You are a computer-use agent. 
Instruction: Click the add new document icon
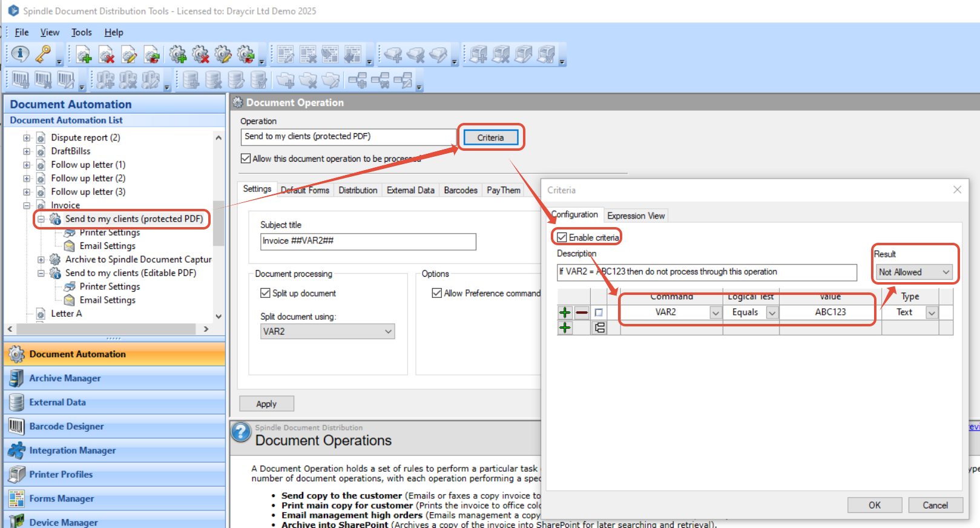[x=84, y=55]
